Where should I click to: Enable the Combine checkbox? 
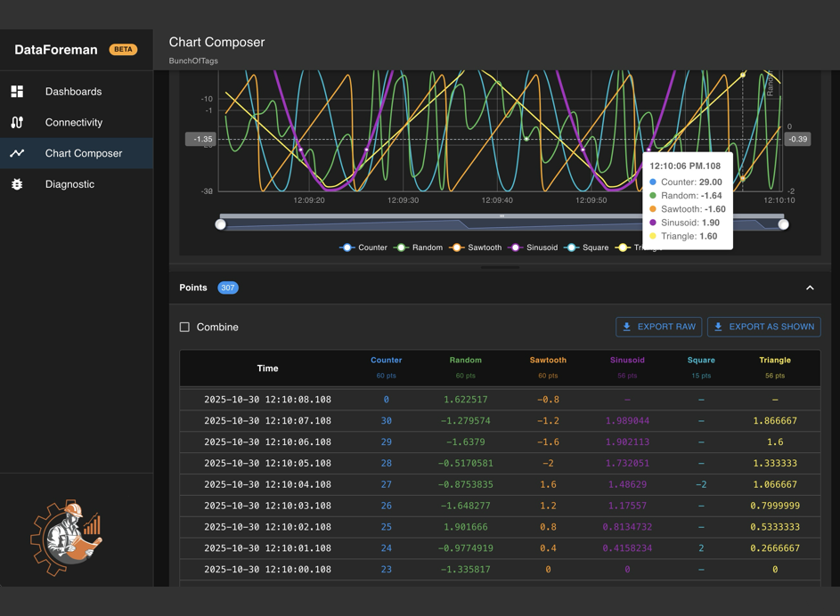pyautogui.click(x=185, y=328)
